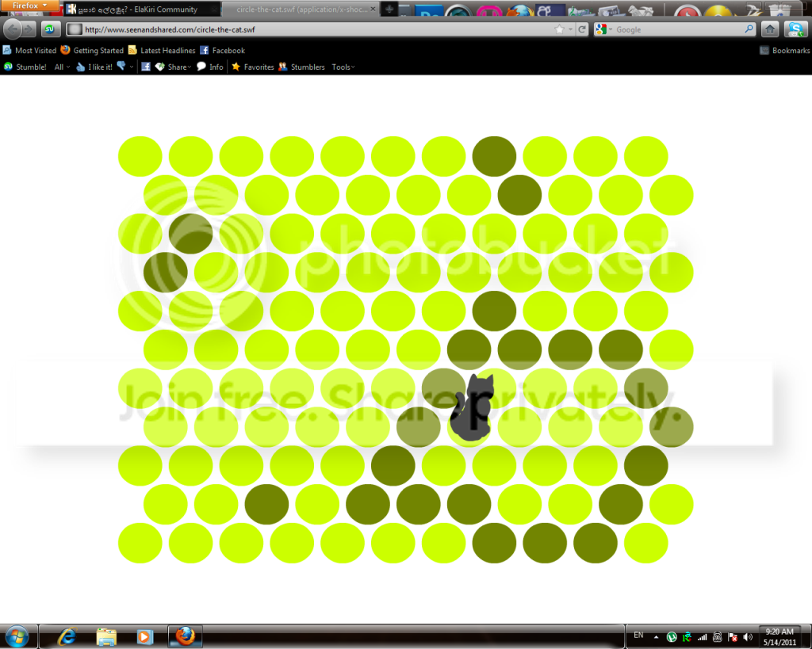Select the circle-the-cat.swf tab

pos(301,10)
